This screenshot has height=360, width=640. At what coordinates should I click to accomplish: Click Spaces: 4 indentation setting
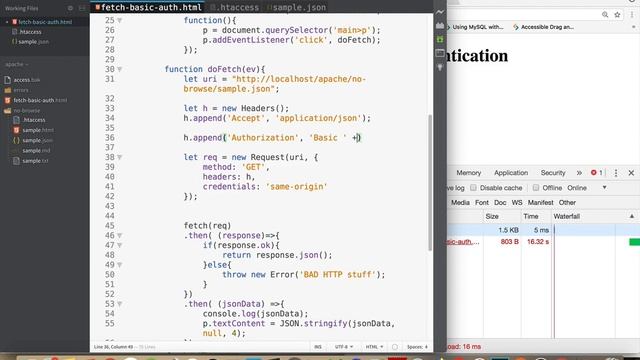(x=417, y=347)
